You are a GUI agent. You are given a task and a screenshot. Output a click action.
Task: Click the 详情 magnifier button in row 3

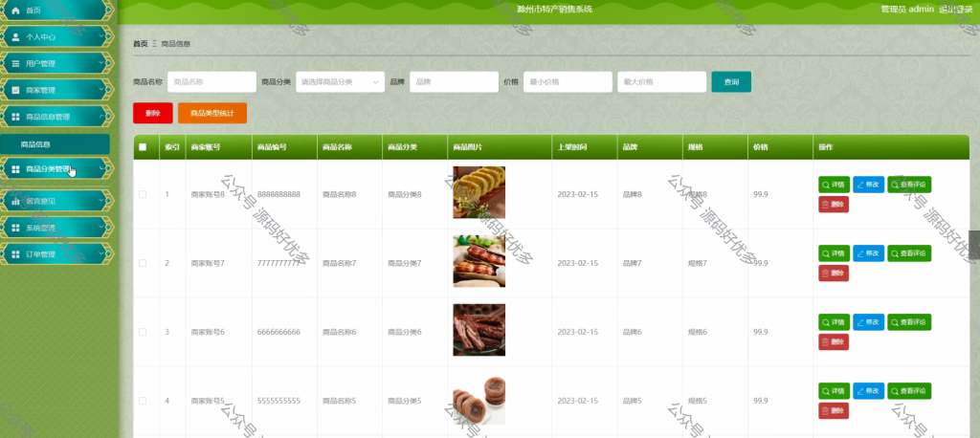pyautogui.click(x=834, y=321)
